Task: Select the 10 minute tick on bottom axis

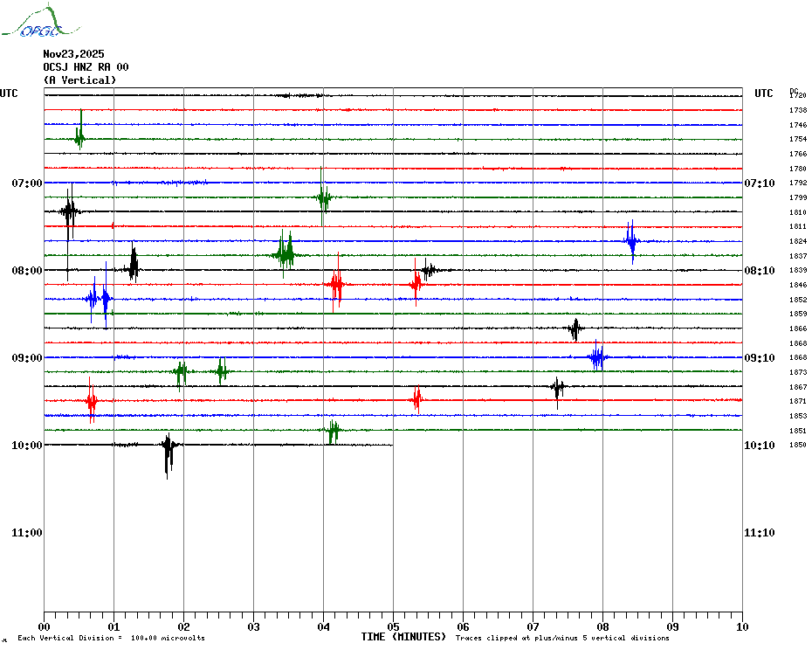Action: coord(742,626)
